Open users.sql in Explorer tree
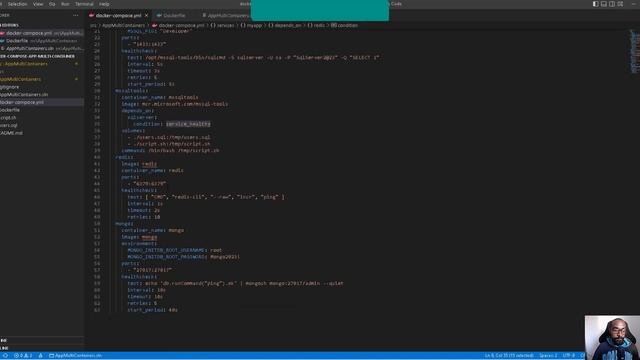The height and width of the screenshot is (360, 640). click(42, 125)
